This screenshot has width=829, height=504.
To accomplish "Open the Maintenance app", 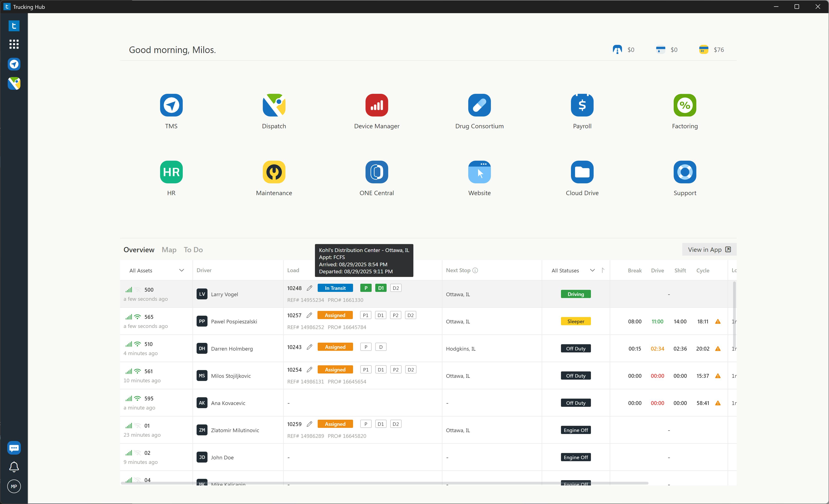I will pos(274,172).
